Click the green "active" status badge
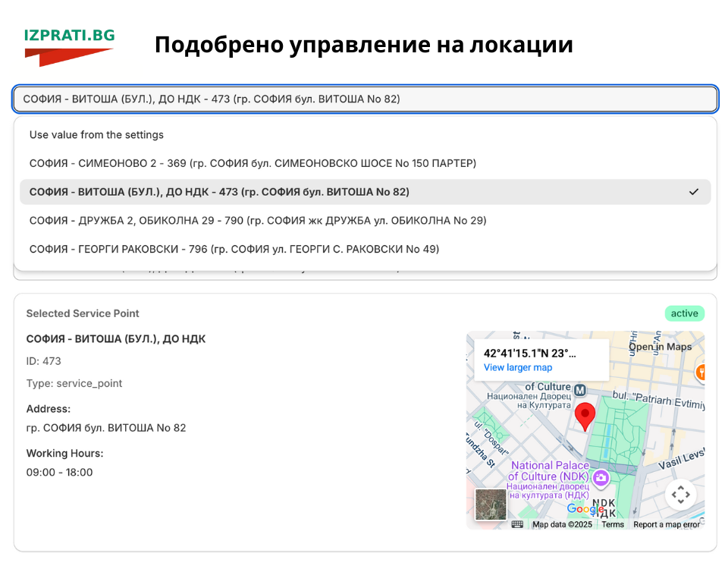The image size is (728, 569). tap(684, 313)
